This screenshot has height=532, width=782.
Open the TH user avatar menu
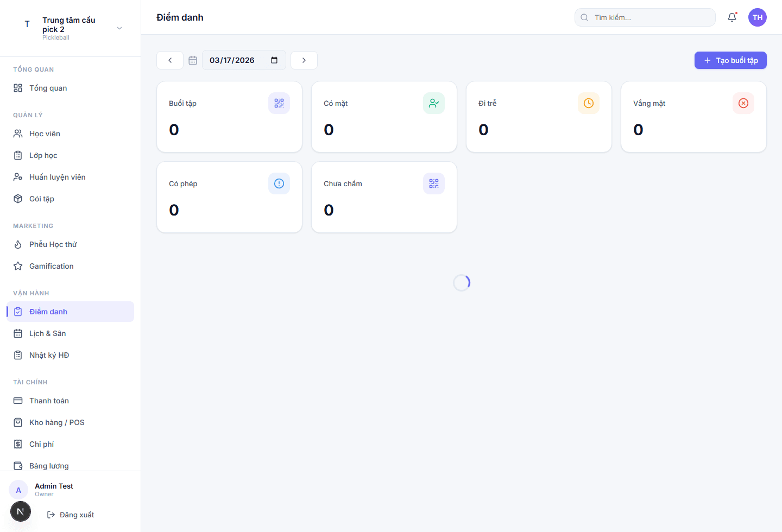click(757, 17)
